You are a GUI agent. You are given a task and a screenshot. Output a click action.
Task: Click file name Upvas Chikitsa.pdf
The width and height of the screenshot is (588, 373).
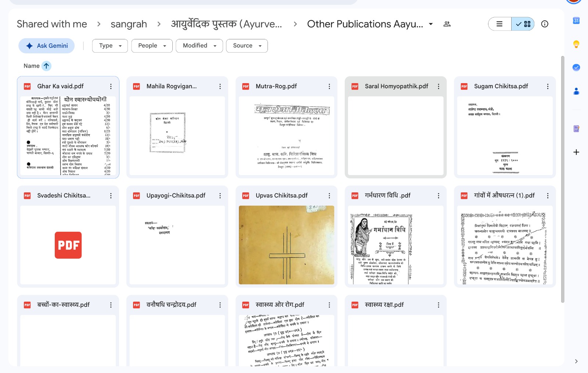[x=282, y=195]
